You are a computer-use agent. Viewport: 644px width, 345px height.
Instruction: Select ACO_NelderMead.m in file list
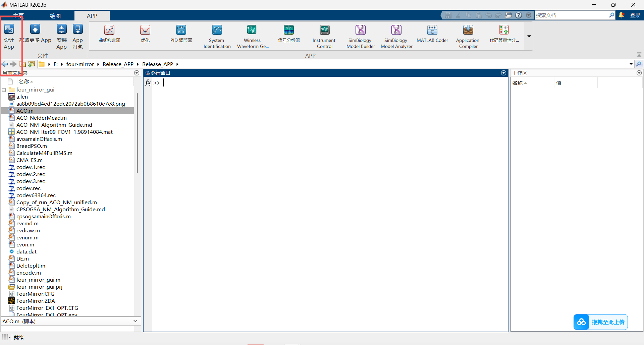[42, 118]
